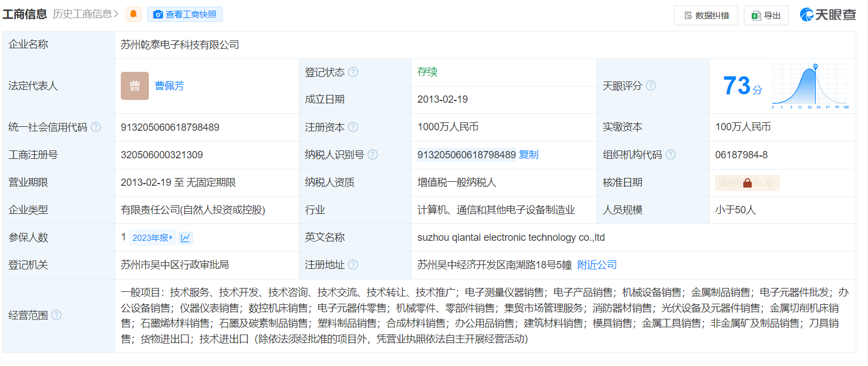The height and width of the screenshot is (366, 868).
Task: Click the 工商注册号 label
Action: (33, 155)
